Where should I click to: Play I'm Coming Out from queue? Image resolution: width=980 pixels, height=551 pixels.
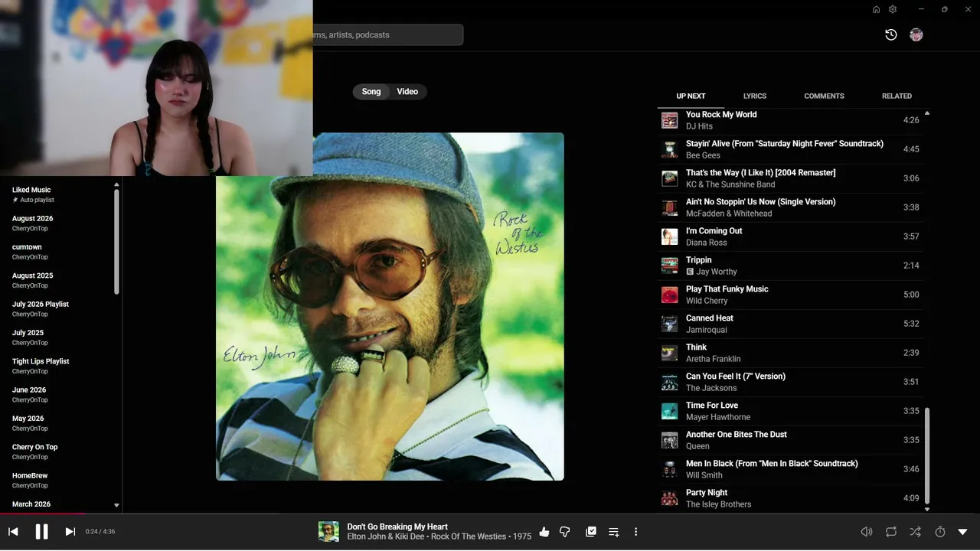(791, 236)
